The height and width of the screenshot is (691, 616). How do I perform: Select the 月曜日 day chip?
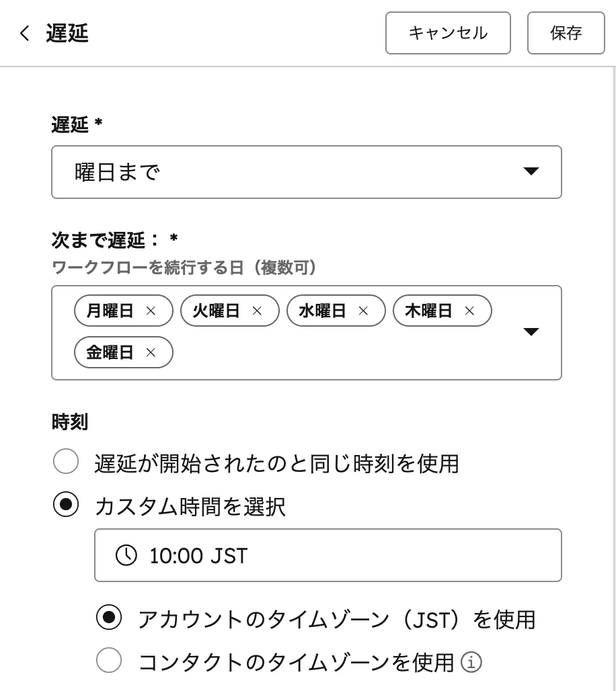111,311
